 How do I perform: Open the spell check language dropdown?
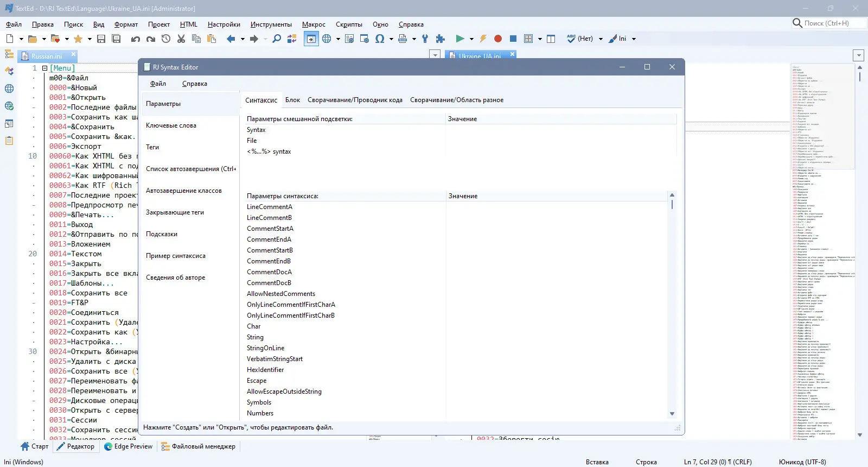point(601,39)
